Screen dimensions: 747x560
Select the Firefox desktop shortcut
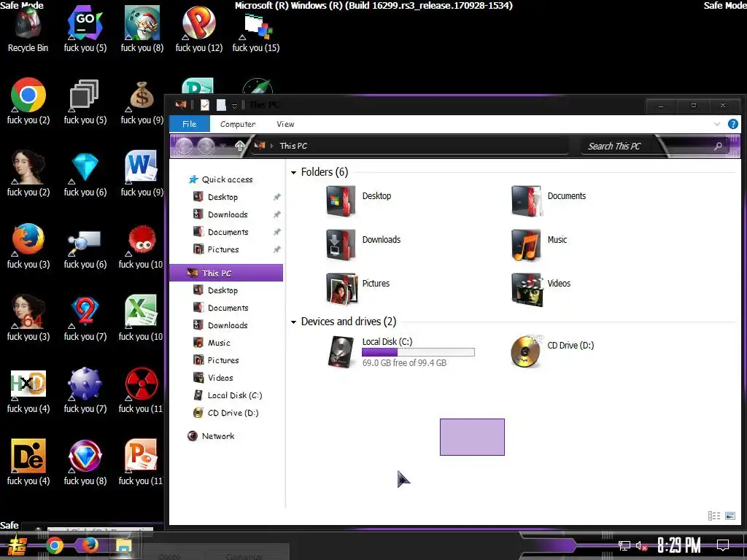28,246
